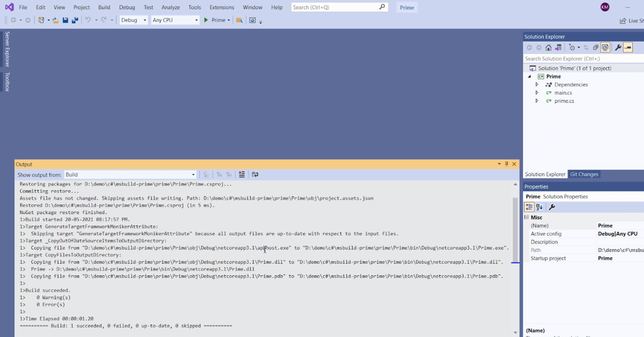Screen dimensions: 644x337
Task: Pin the Output window
Action: [x=506, y=164]
